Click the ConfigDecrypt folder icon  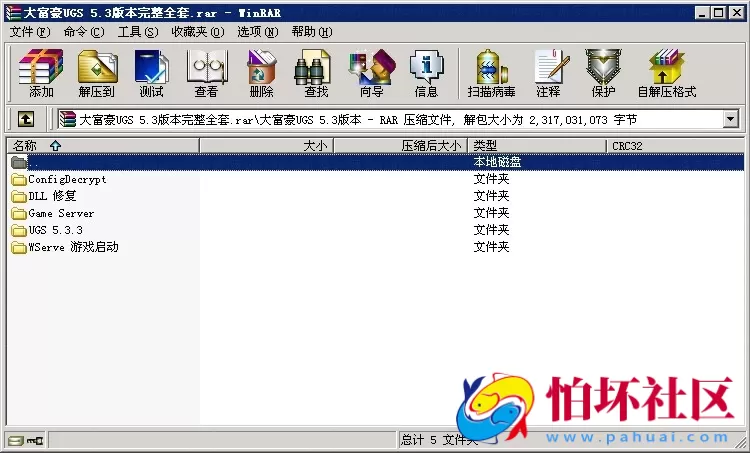(x=19, y=180)
